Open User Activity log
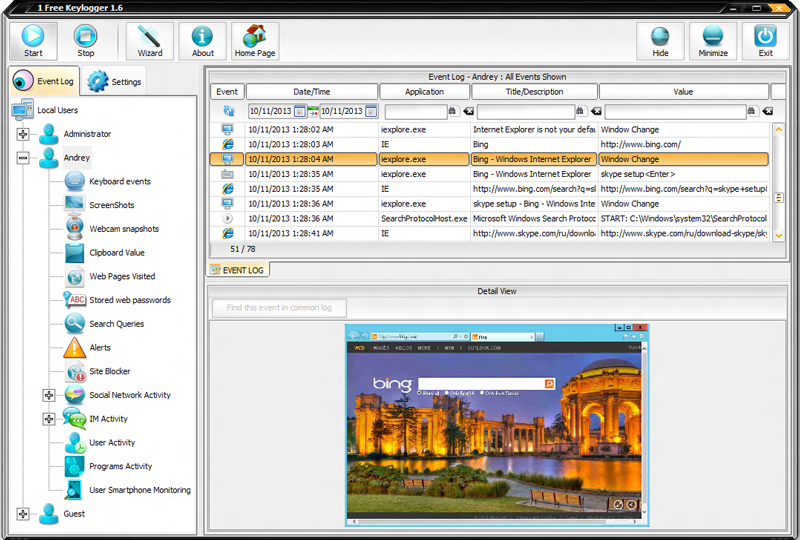800x540 pixels. tap(112, 443)
